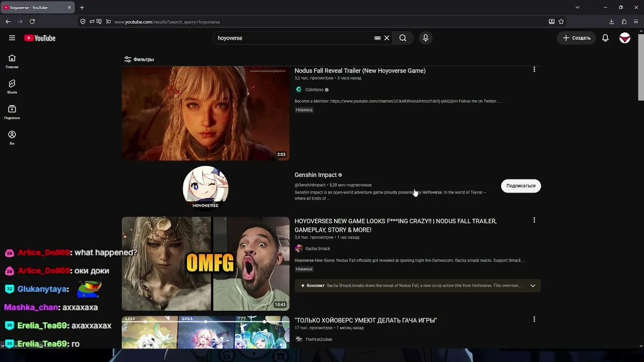Screen dimensions: 644x362
Task: Open the Фильтры search filters
Action: [x=139, y=59]
